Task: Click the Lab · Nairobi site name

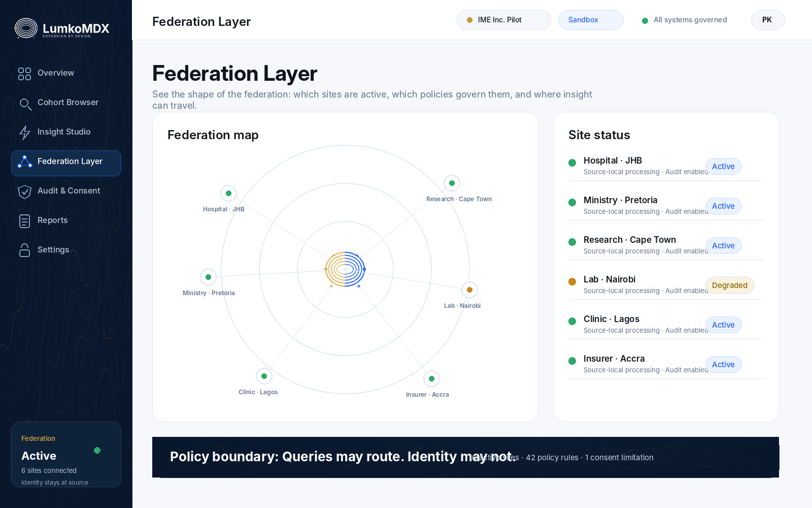Action: point(610,279)
